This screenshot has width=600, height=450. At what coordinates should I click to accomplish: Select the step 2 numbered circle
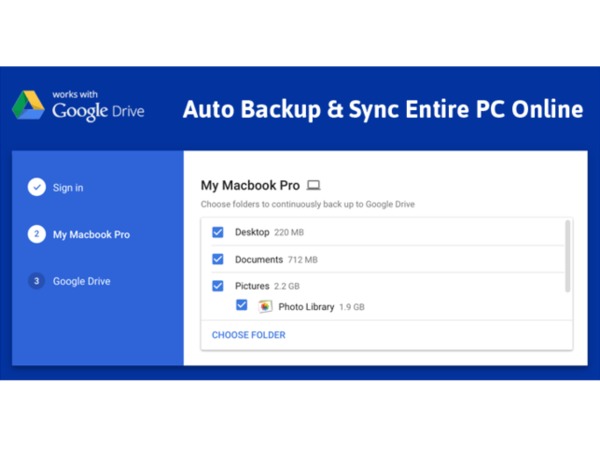pyautogui.click(x=36, y=234)
